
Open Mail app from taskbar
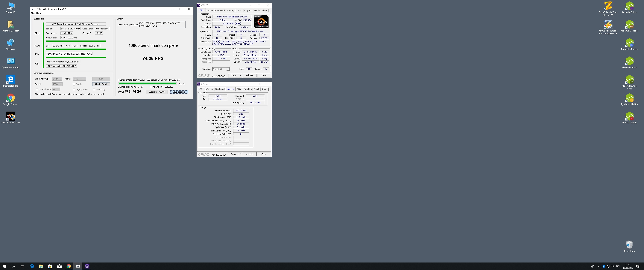[x=60, y=266]
